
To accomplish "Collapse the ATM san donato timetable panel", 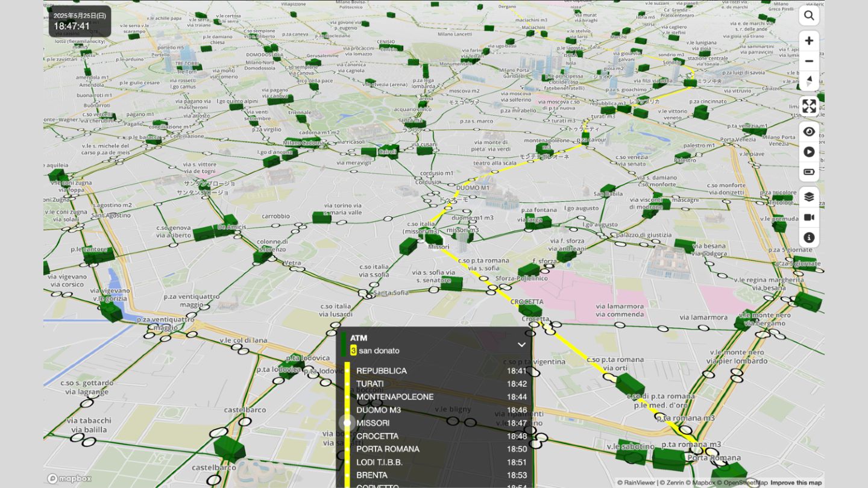I will pos(521,345).
